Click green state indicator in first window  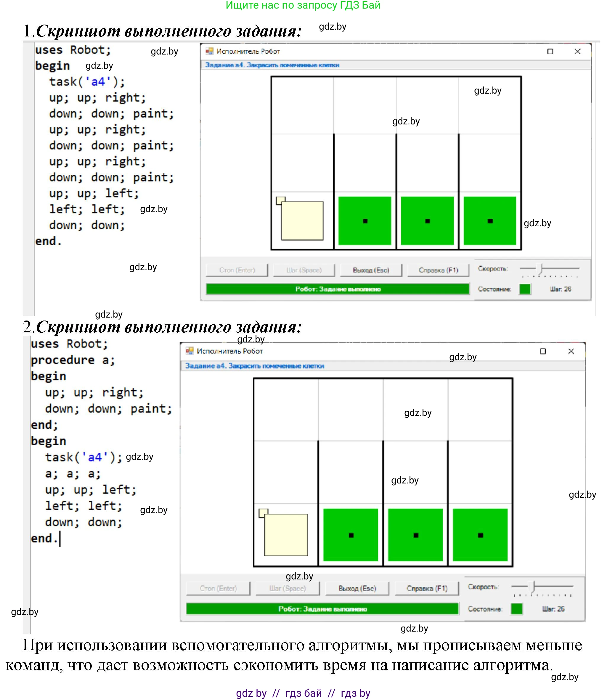click(525, 289)
